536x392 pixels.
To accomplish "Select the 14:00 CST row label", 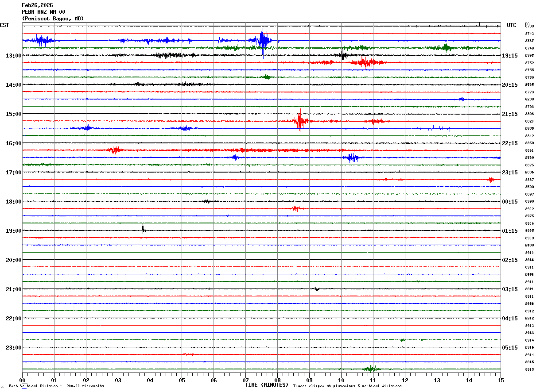I will pyautogui.click(x=13, y=85).
